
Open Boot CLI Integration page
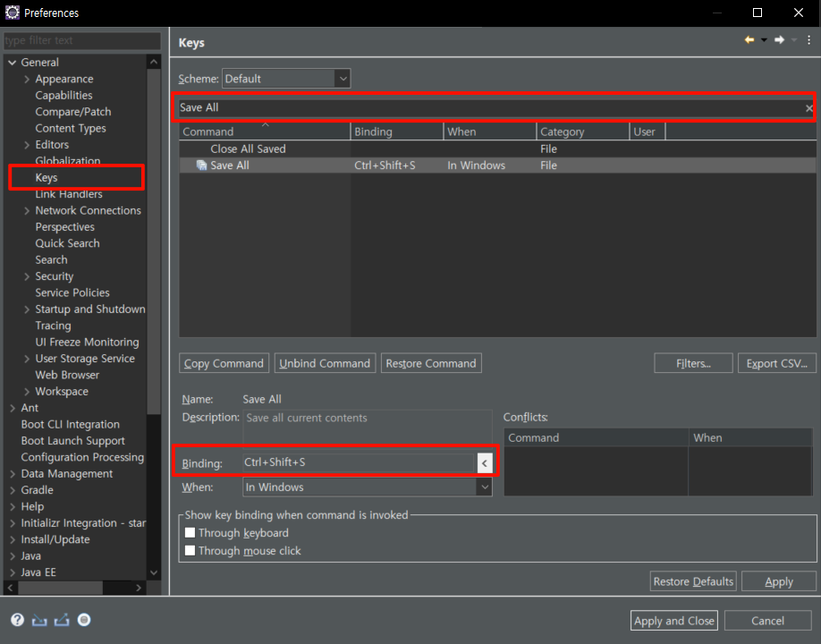(x=70, y=424)
